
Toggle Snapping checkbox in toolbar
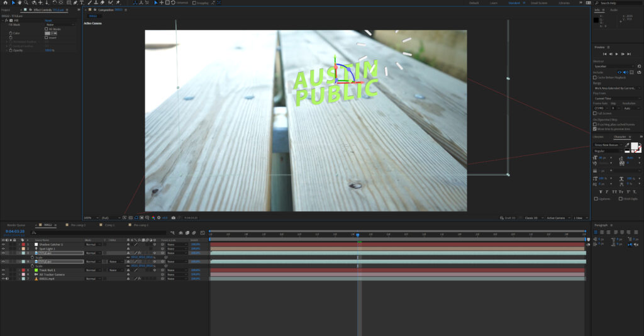[x=194, y=3]
